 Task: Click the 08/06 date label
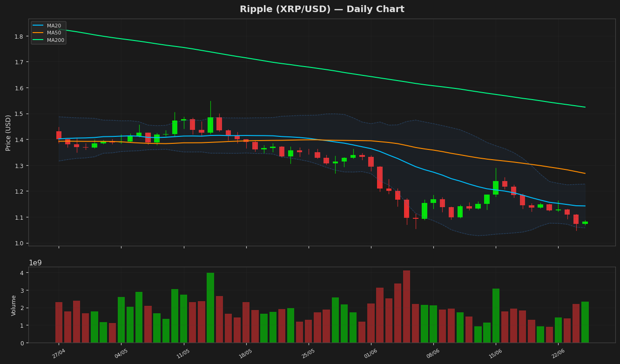[433, 353]
